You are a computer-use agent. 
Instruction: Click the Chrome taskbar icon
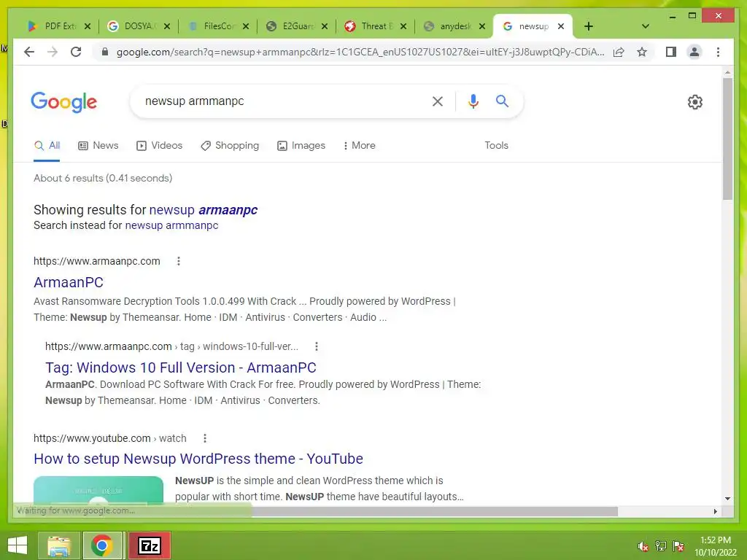point(102,545)
